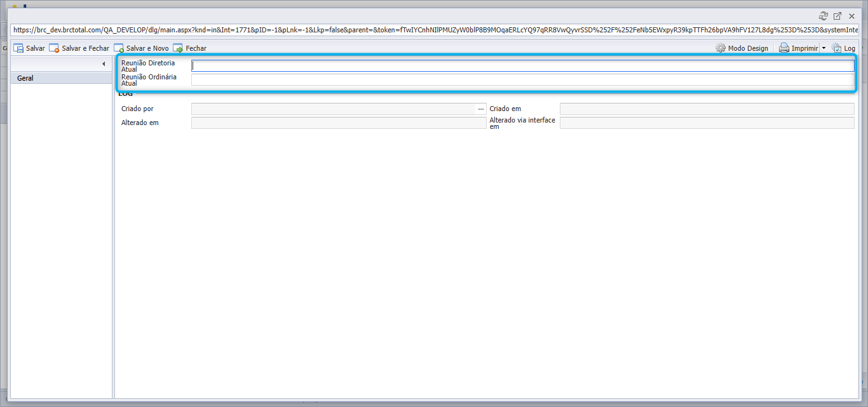Click the 'Criado em' label text
This screenshot has width=868, height=407.
pyautogui.click(x=505, y=109)
